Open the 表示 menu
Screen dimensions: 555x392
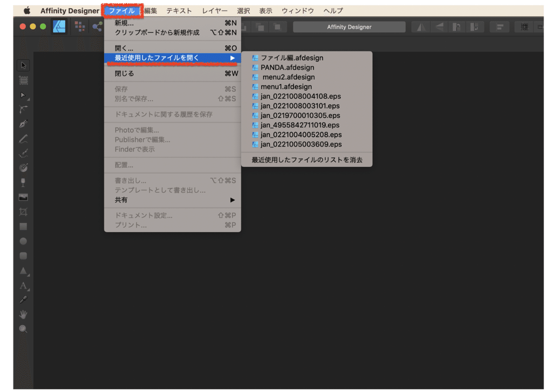tap(265, 11)
